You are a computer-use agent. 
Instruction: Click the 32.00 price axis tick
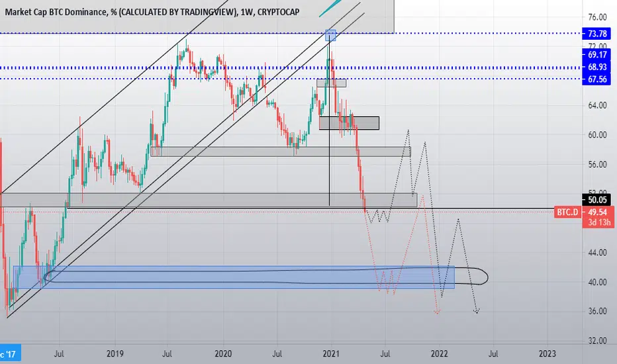597,341
